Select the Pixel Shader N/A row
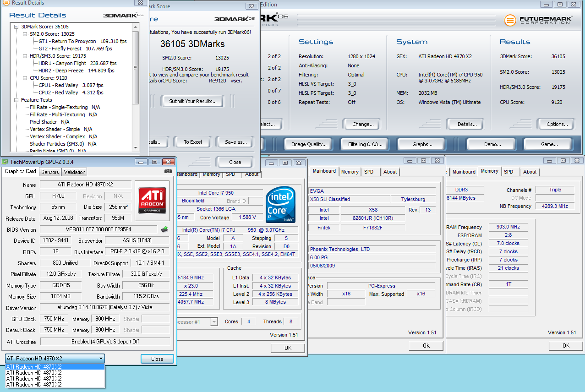Viewport: 585px width, 392px height. pyautogui.click(x=49, y=122)
